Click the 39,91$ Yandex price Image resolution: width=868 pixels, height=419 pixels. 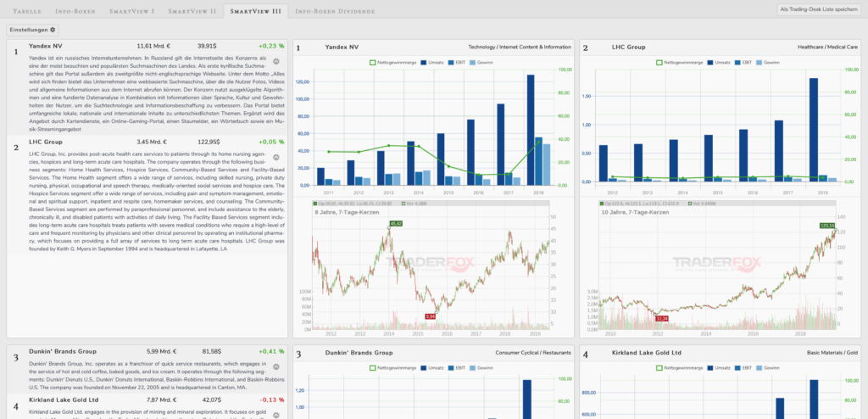pyautogui.click(x=207, y=46)
